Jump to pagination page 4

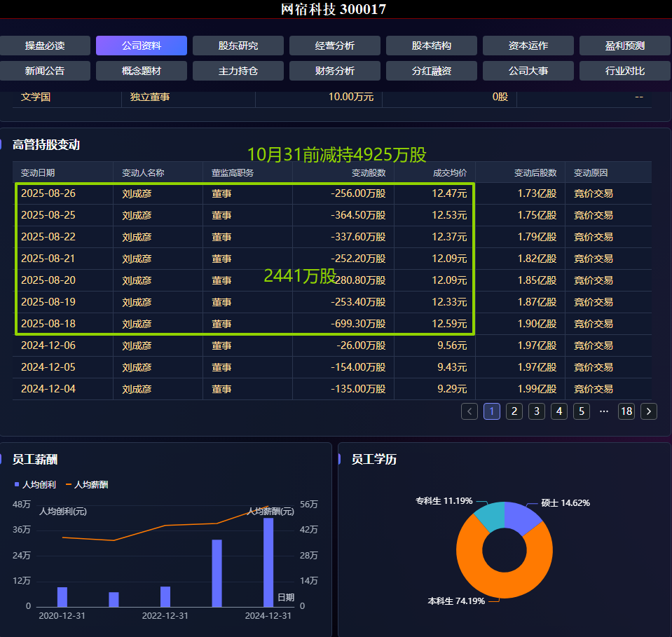point(559,411)
